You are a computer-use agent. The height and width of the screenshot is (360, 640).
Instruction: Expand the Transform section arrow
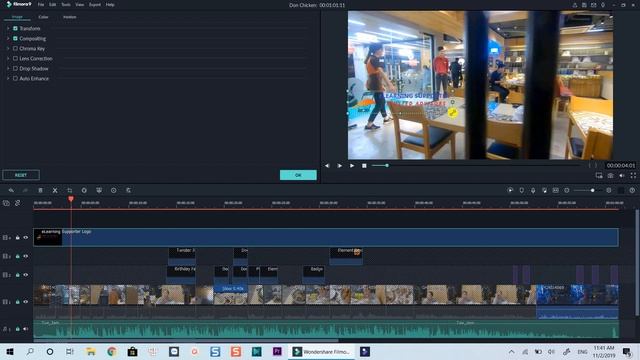click(x=8, y=29)
